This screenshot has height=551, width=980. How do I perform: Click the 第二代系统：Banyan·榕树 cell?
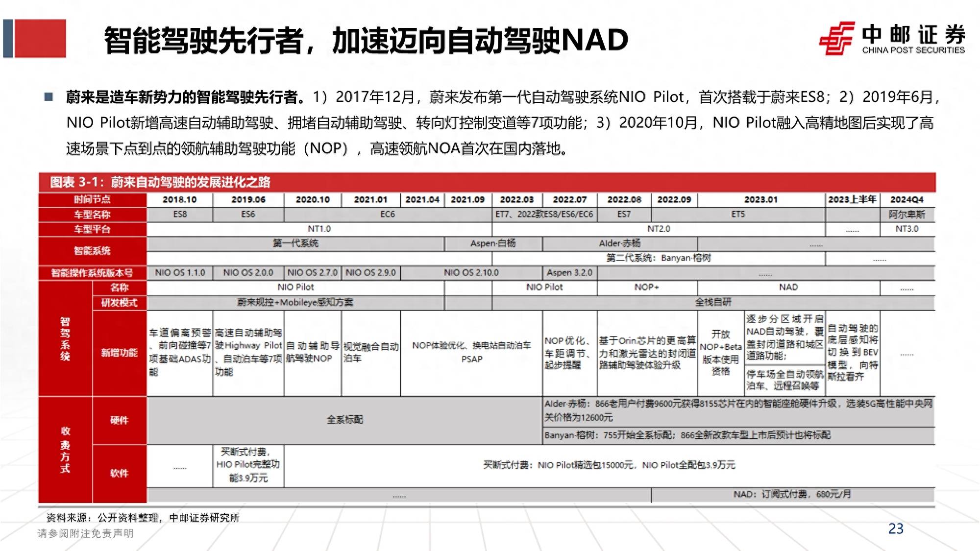[x=659, y=258]
